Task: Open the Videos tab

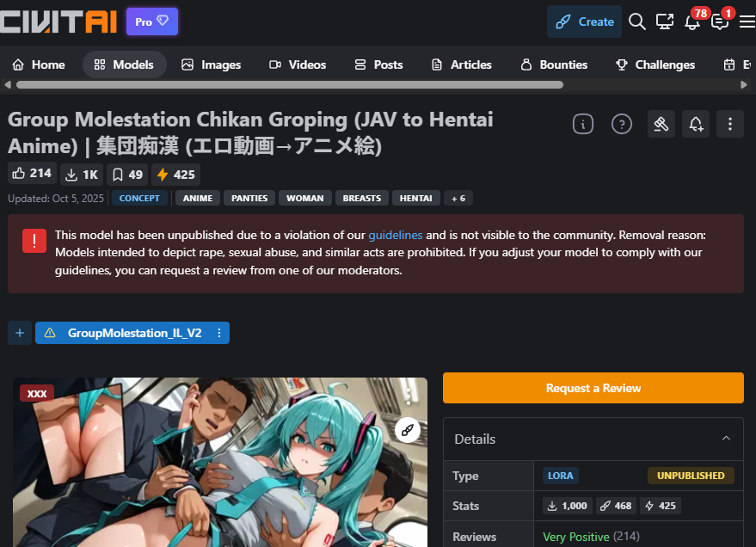Action: pyautogui.click(x=298, y=65)
